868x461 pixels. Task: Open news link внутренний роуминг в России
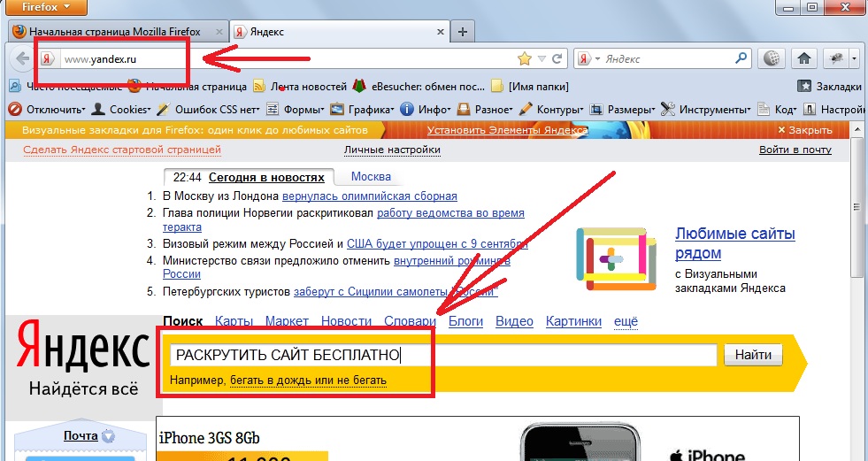[x=452, y=261]
